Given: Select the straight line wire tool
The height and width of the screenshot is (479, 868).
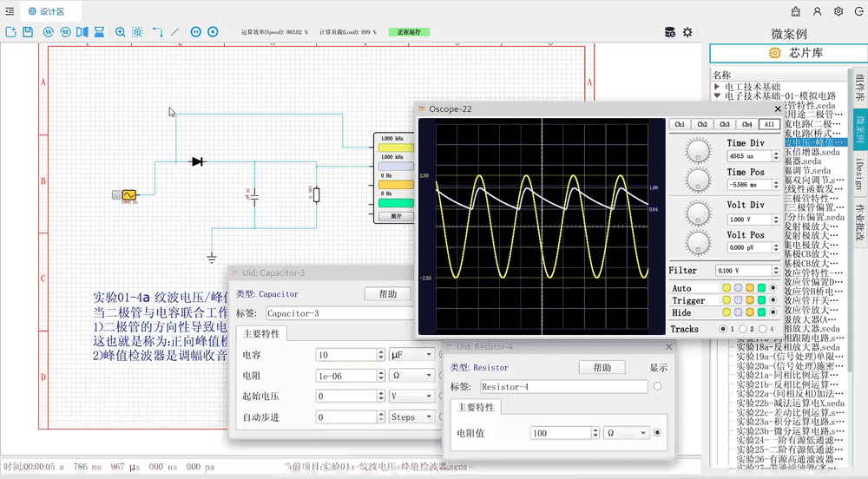Looking at the screenshot, I should pyautogui.click(x=175, y=32).
